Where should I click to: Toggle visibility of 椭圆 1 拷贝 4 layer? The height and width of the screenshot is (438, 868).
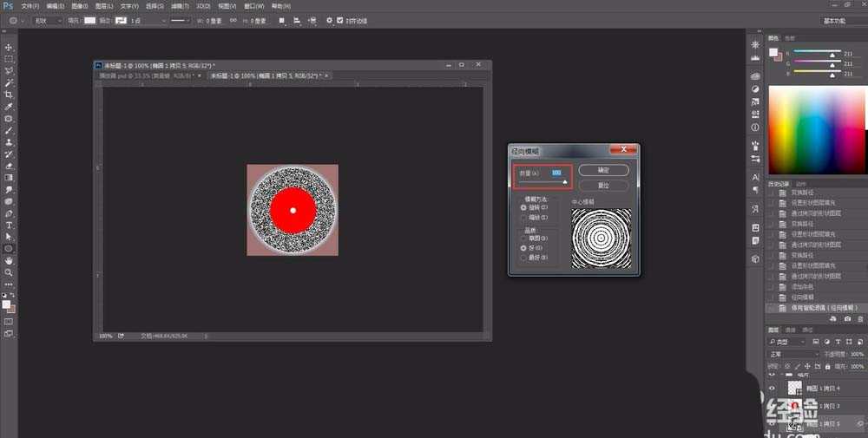[x=772, y=389]
